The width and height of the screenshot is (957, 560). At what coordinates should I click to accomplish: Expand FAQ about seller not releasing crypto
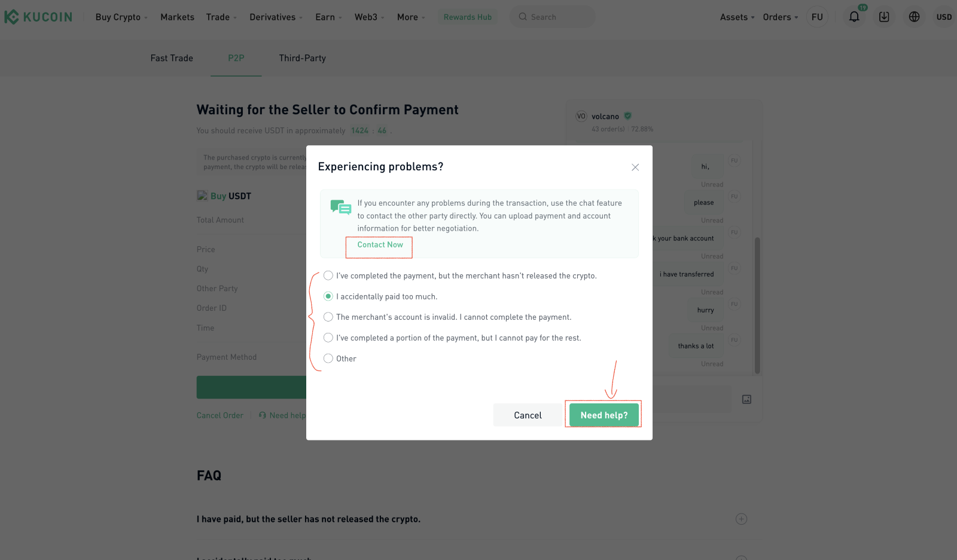click(x=741, y=519)
